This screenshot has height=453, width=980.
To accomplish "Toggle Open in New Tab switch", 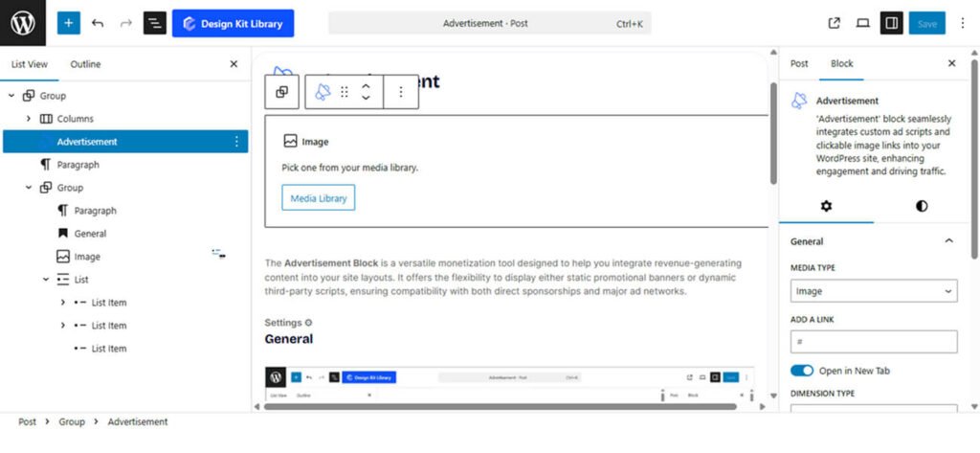I will [x=802, y=371].
